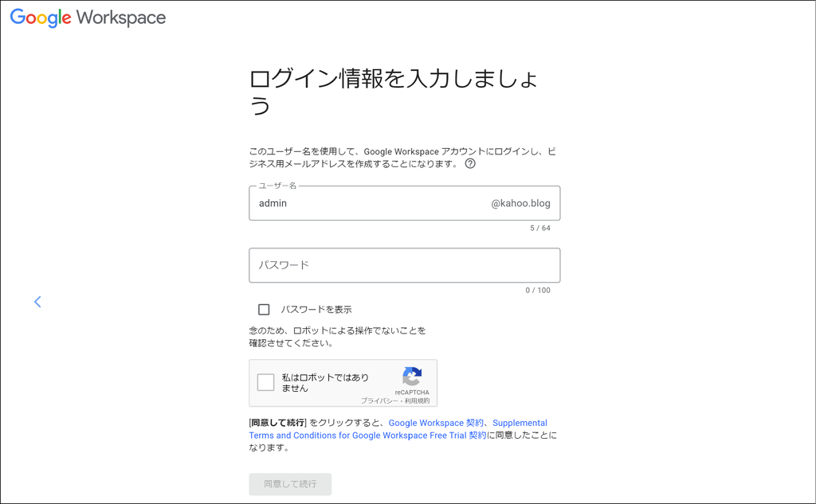
Task: Tick the パスワードを表示 checkbox
Action: click(264, 310)
